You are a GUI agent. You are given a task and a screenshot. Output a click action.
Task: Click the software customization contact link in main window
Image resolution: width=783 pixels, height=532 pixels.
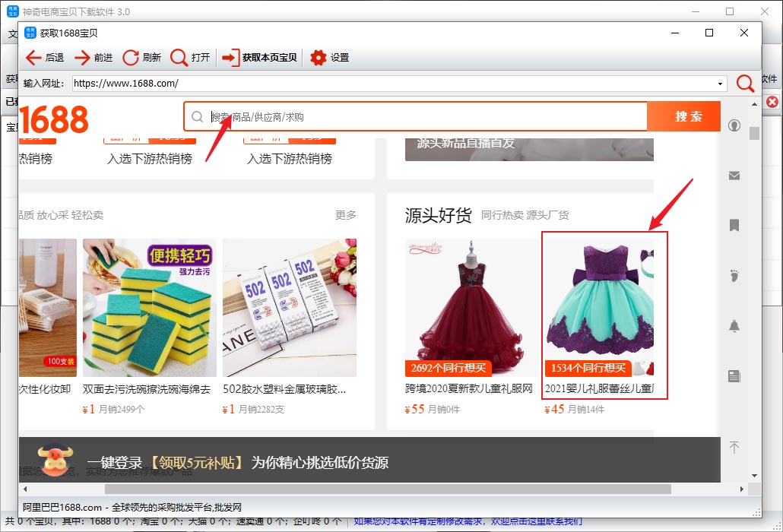click(468, 521)
